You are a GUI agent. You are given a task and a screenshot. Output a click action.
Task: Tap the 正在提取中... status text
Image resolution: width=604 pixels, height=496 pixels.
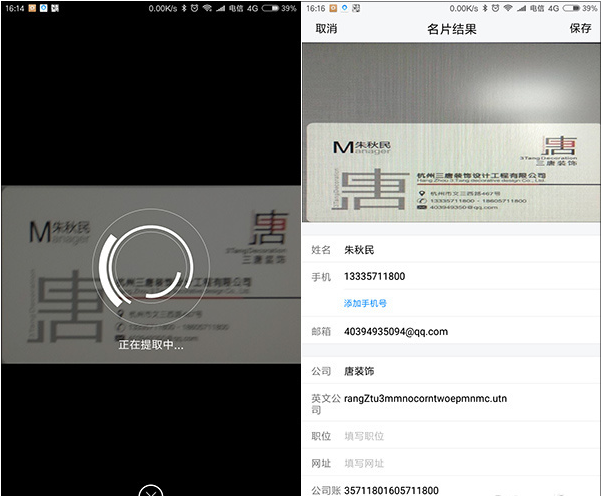tap(151, 345)
